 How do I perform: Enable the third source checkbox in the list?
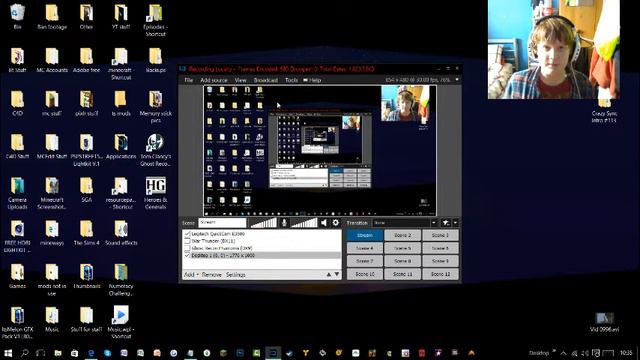187,248
